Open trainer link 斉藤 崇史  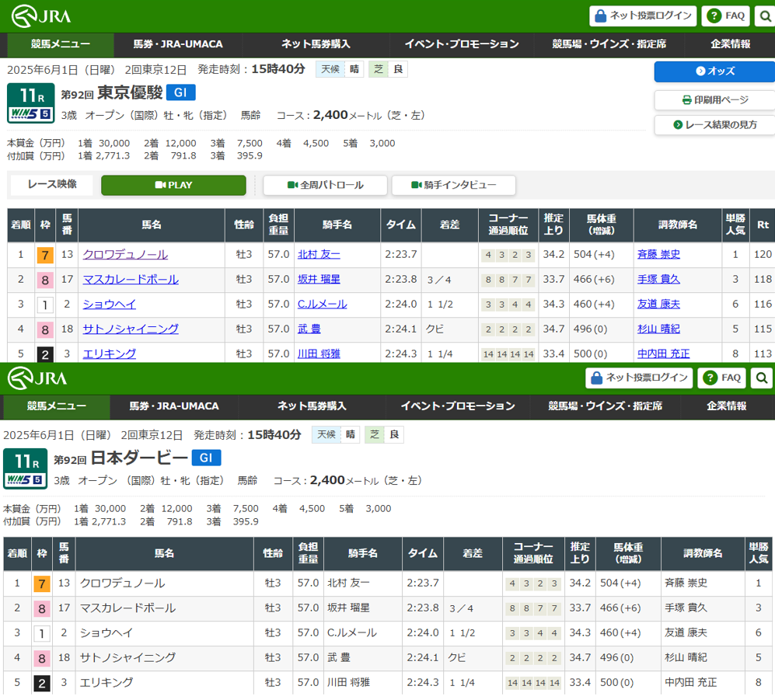coord(658,254)
